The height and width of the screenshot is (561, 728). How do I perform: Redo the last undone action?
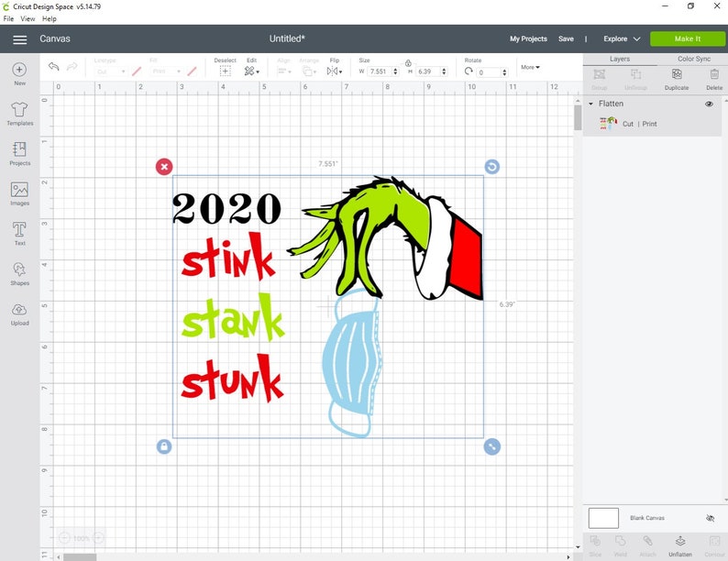tap(72, 67)
